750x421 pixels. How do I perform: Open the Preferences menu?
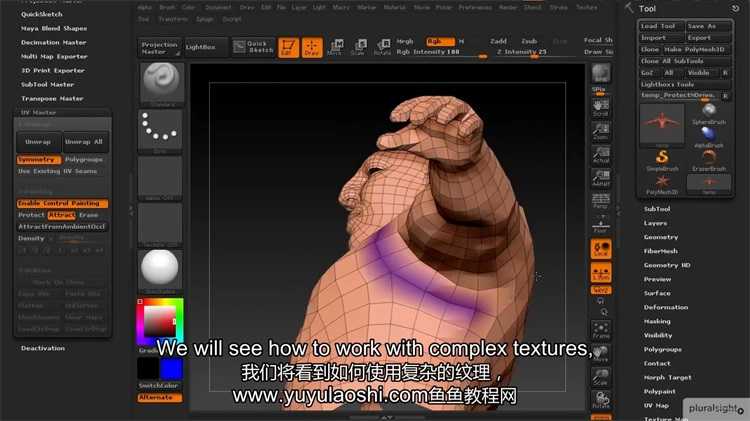[475, 7]
